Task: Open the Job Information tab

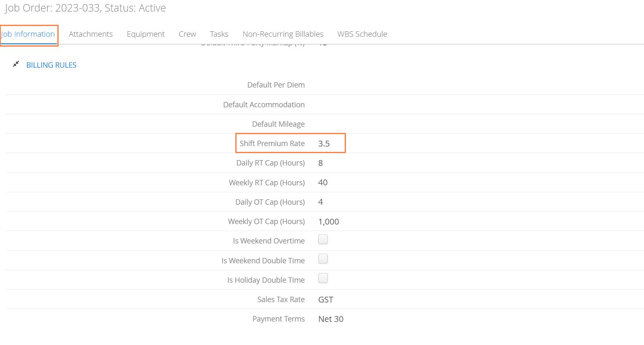Action: [x=28, y=34]
